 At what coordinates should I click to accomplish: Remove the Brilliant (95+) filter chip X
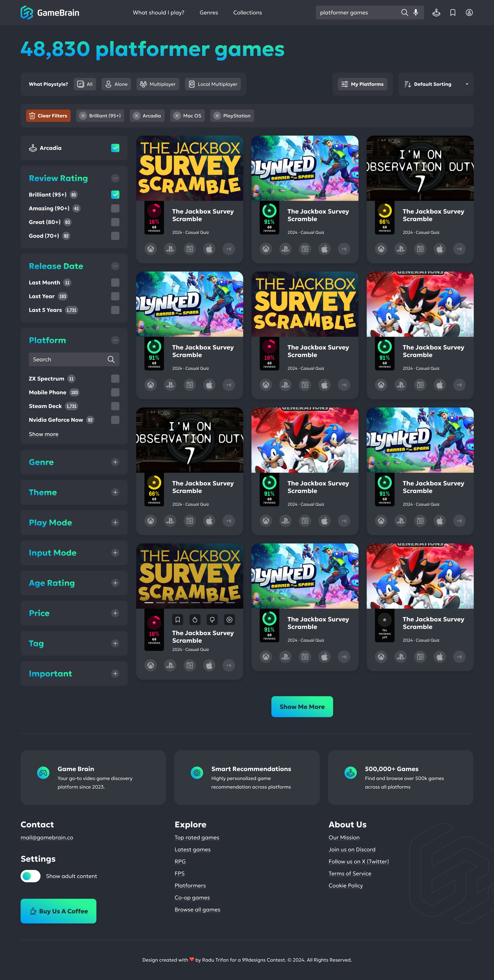83,116
